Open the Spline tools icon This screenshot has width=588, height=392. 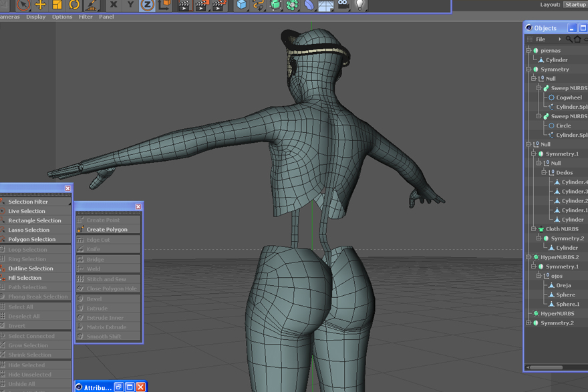(259, 5)
